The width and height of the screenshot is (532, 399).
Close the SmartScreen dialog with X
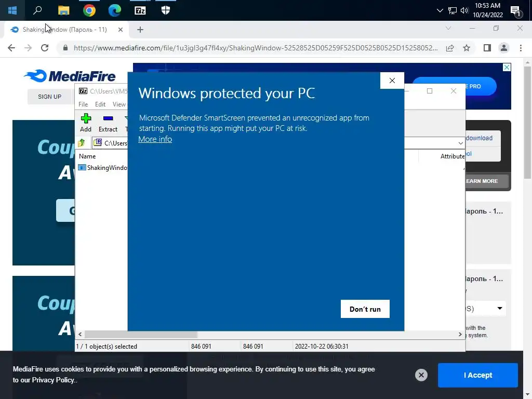[392, 81]
